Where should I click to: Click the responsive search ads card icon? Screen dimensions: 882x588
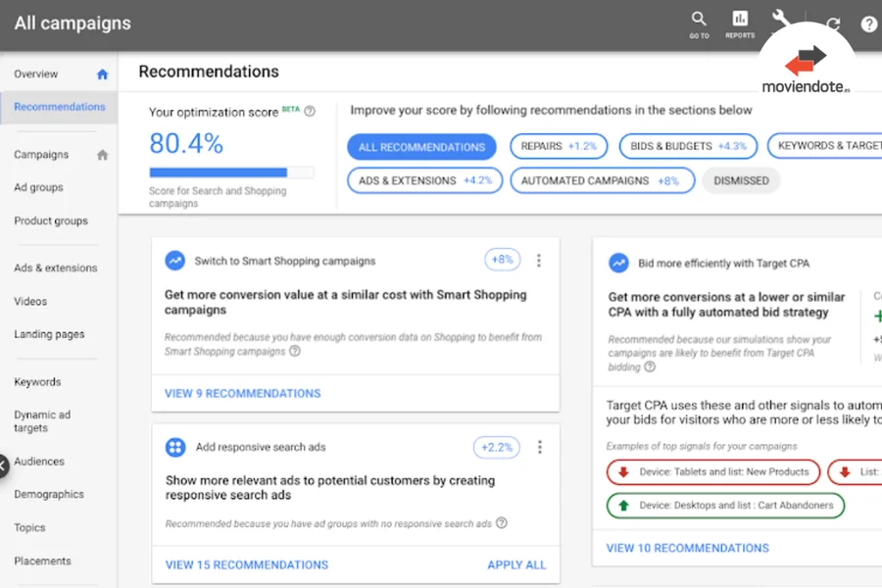point(174,447)
